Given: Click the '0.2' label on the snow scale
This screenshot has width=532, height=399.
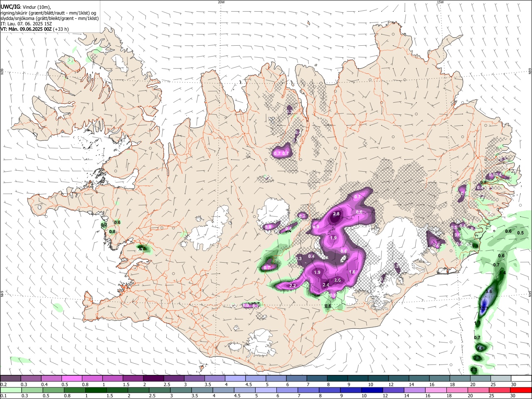Looking at the screenshot, I should (3, 384).
